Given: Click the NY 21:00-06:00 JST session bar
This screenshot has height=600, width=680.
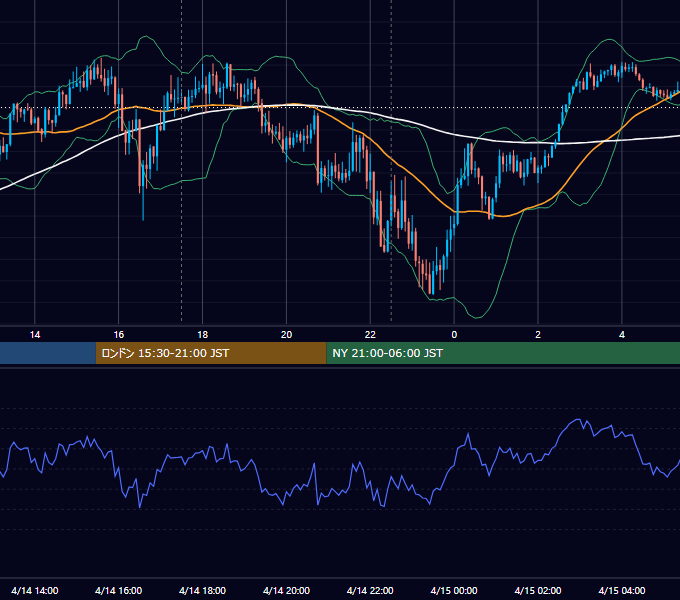Looking at the screenshot, I should [503, 353].
